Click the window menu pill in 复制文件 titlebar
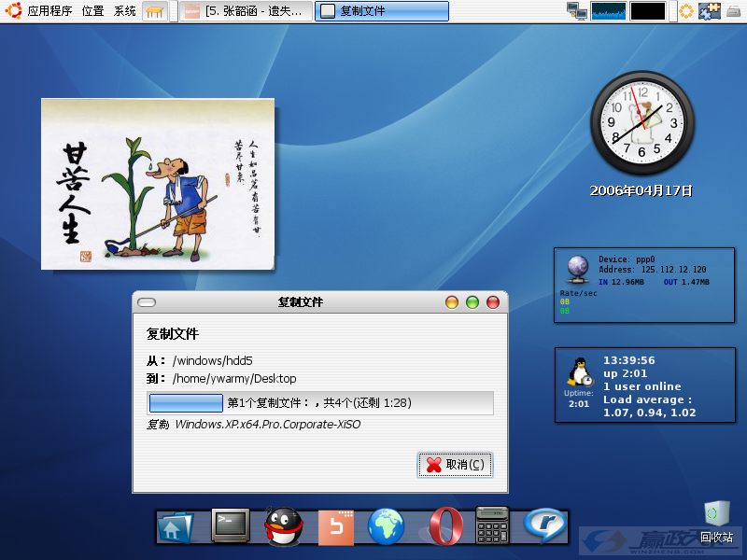Image resolution: width=747 pixels, height=560 pixels. [x=147, y=302]
